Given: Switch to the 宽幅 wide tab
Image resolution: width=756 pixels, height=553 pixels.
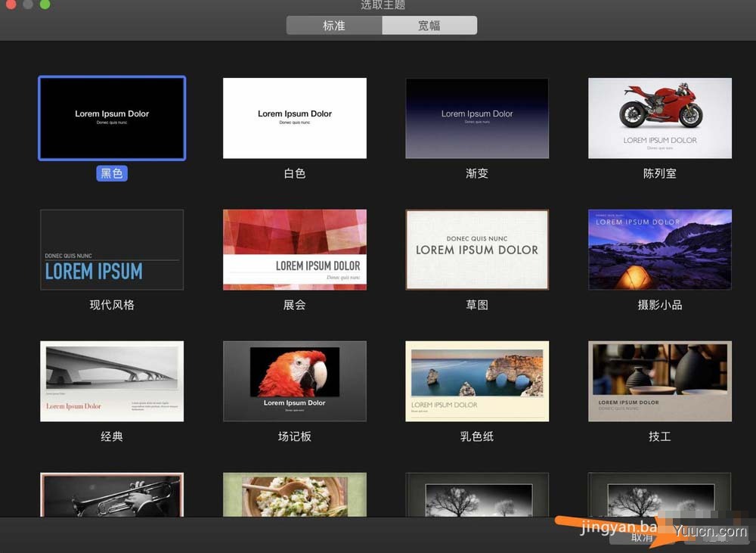Looking at the screenshot, I should tap(429, 26).
